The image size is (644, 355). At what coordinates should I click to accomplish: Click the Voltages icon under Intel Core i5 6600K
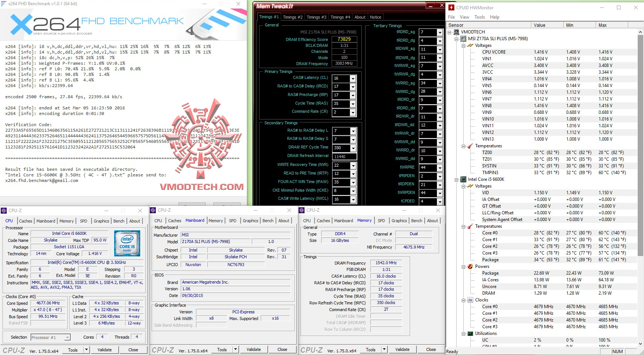click(x=470, y=186)
